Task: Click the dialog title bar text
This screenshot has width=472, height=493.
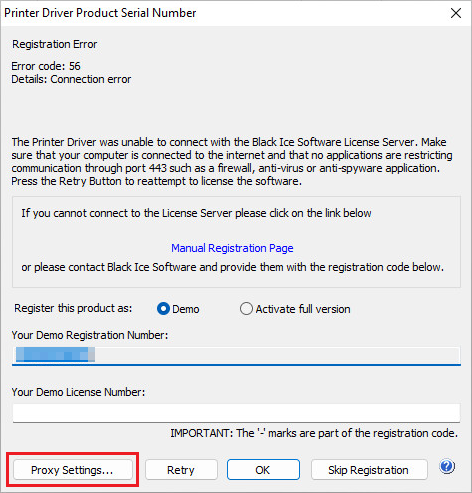Action: (100, 13)
